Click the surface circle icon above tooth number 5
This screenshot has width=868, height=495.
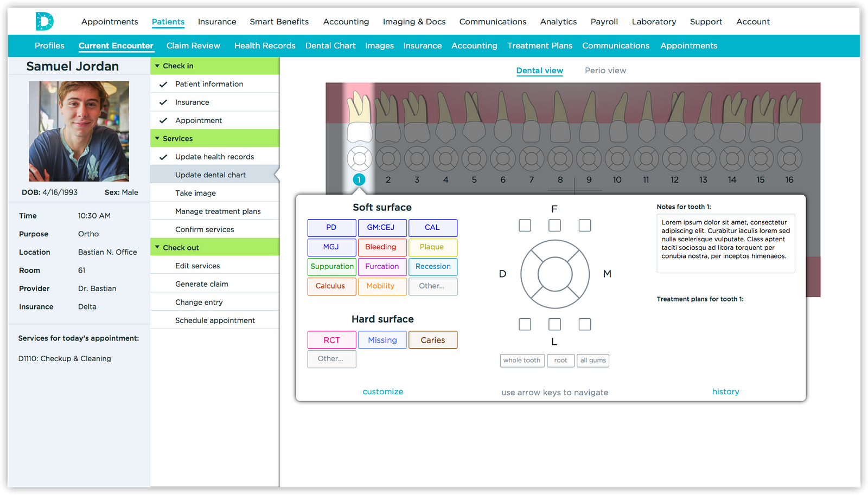click(x=474, y=159)
